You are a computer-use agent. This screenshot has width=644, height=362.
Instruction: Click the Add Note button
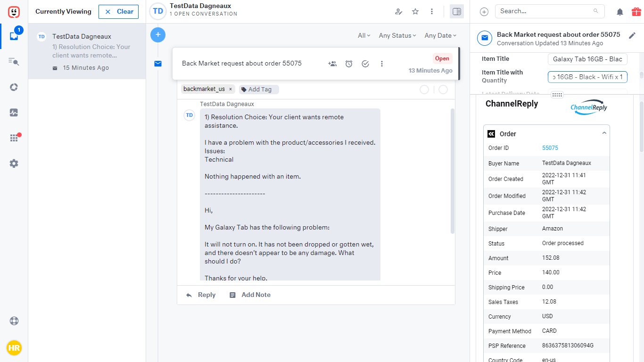pos(250,295)
